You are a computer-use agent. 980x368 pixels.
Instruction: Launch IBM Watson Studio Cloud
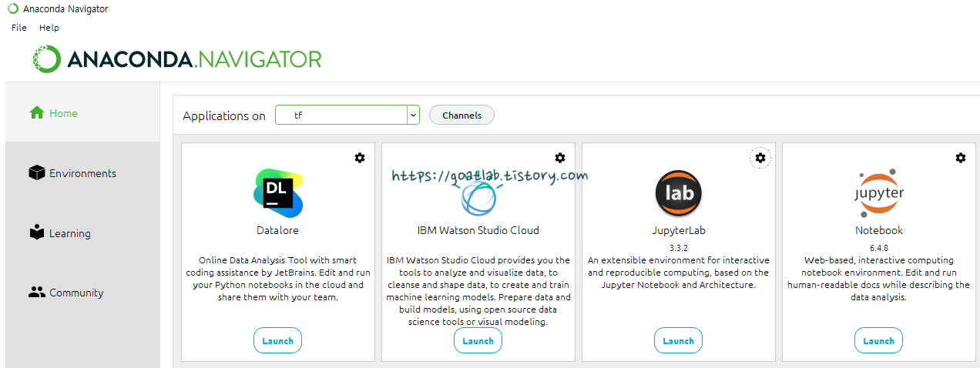[x=478, y=340]
